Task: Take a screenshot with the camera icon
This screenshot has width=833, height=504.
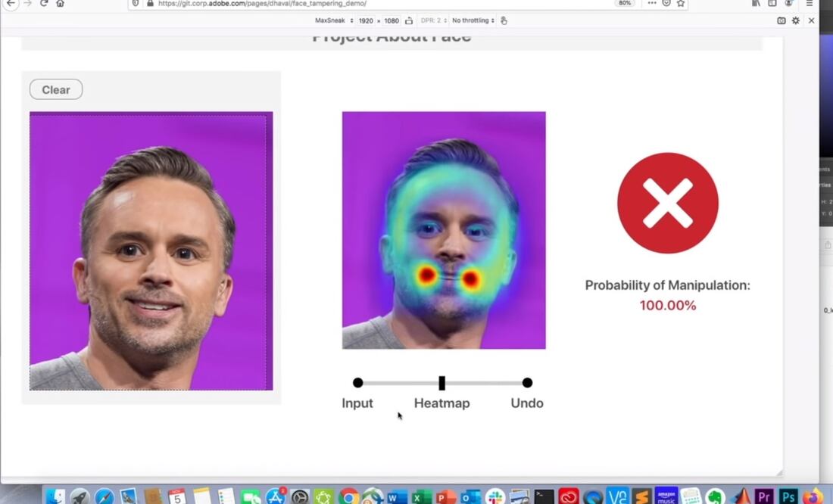Action: 782,20
